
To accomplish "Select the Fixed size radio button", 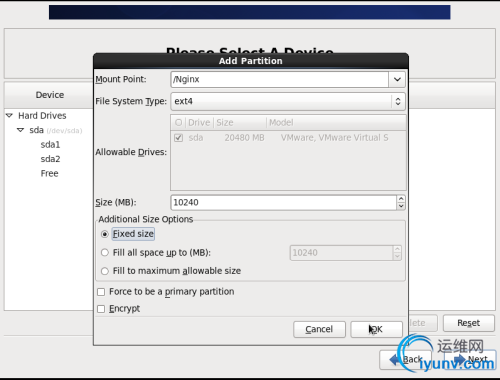I will 105,234.
